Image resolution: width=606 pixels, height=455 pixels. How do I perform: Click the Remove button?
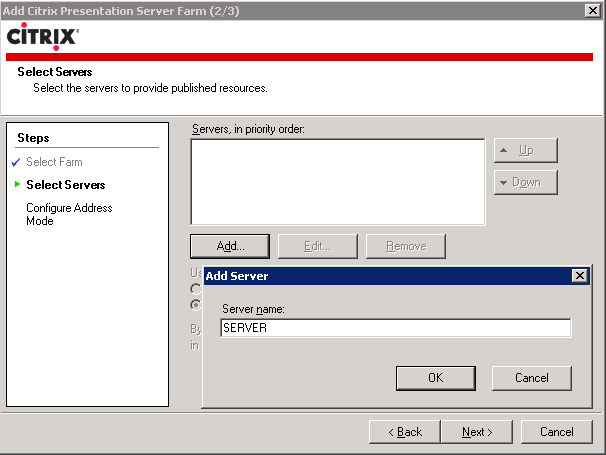[406, 246]
